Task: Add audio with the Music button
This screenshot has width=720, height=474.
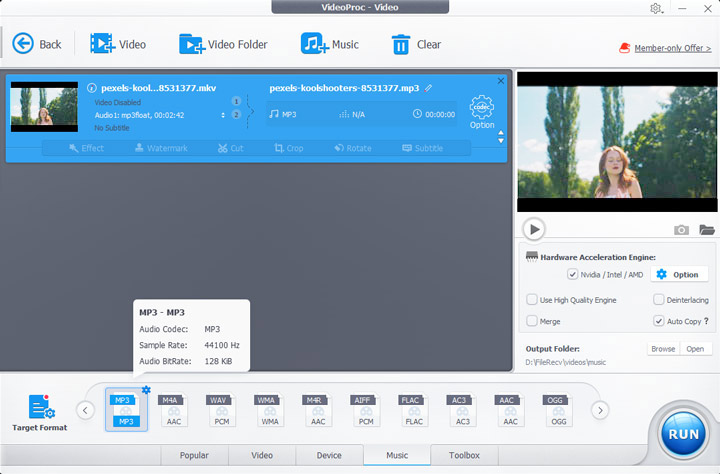Action: (x=329, y=44)
